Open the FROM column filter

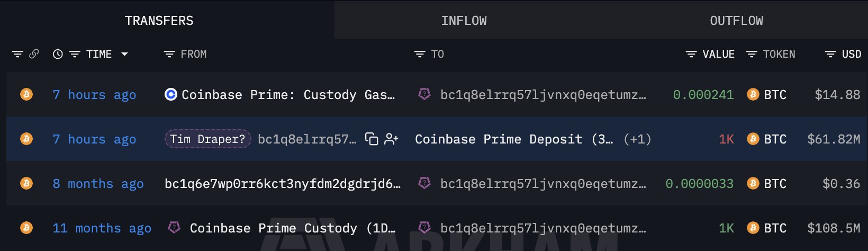coord(169,54)
